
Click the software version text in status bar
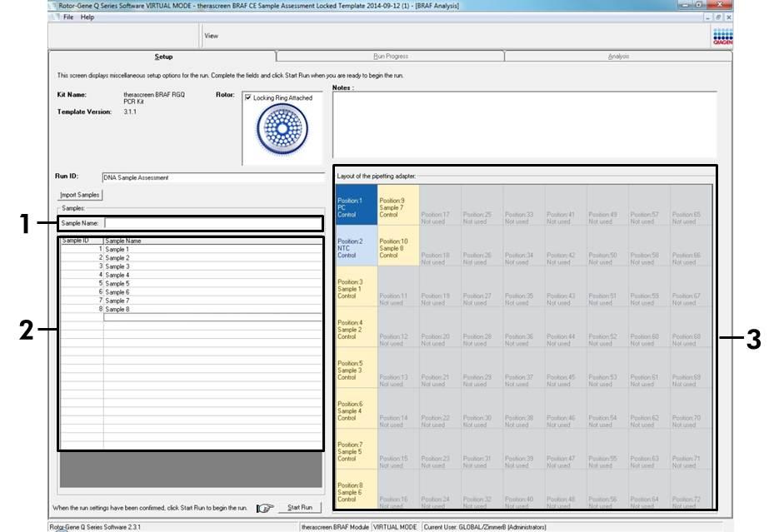point(95,527)
